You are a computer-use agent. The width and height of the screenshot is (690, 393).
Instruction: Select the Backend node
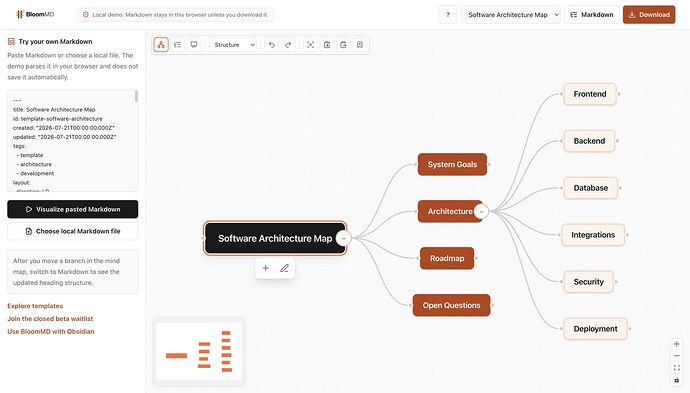coord(589,141)
